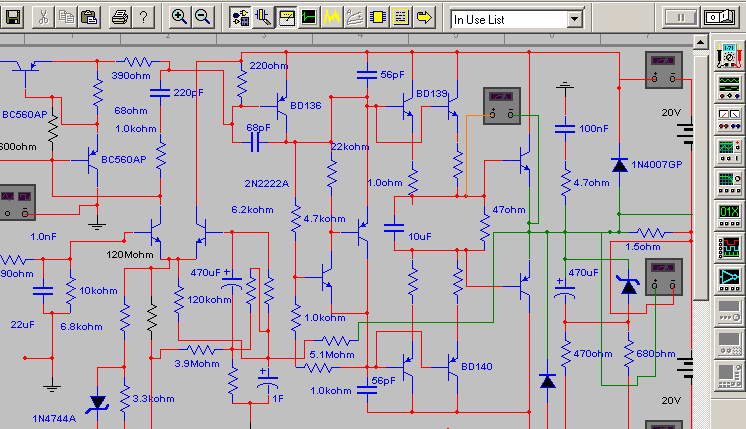Toggle the Instruments toolbar button
The image size is (746, 429).
click(286, 18)
